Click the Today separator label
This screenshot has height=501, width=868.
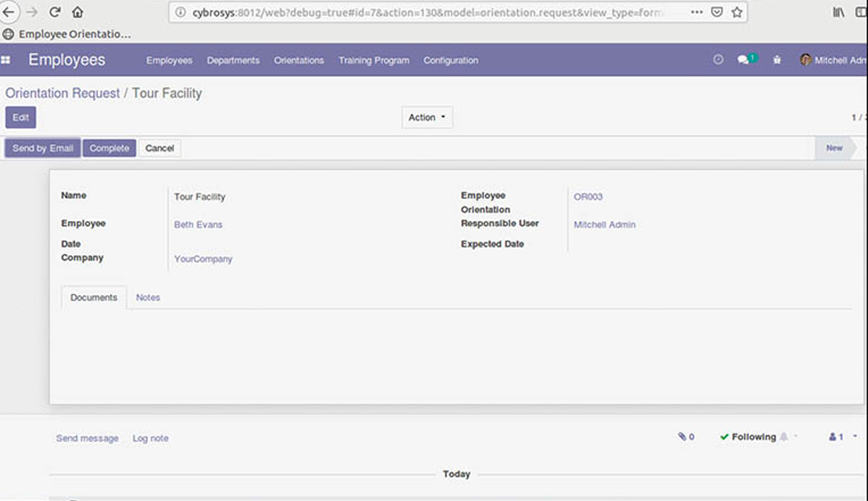(x=457, y=474)
